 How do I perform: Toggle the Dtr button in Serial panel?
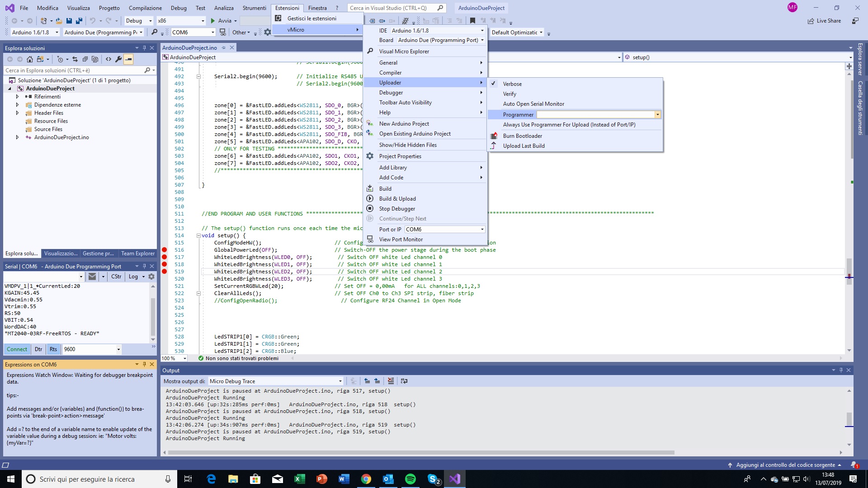[x=38, y=349]
